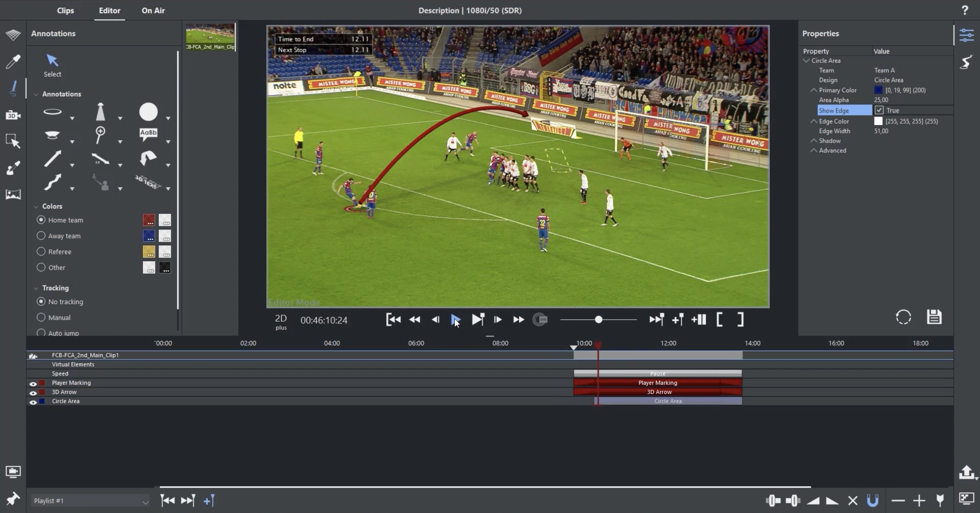The width and height of the screenshot is (980, 513).
Task: Collapse the Colors section
Action: [x=36, y=206]
